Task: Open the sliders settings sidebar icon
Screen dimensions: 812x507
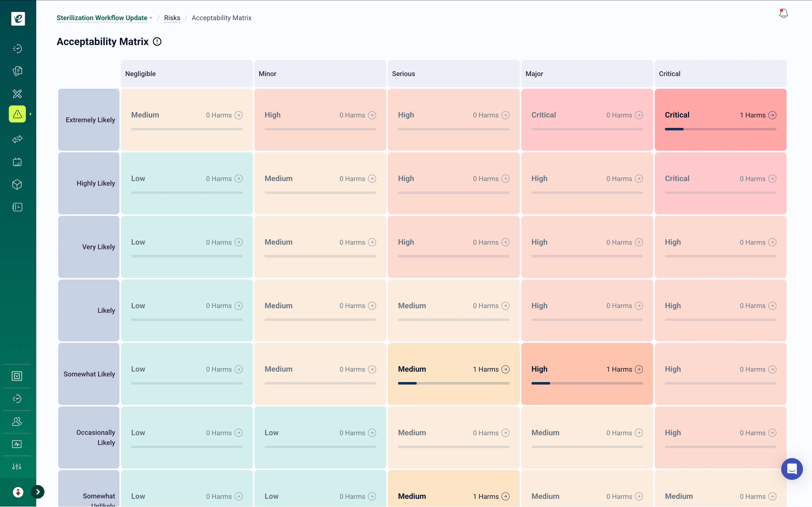Action: click(x=17, y=466)
